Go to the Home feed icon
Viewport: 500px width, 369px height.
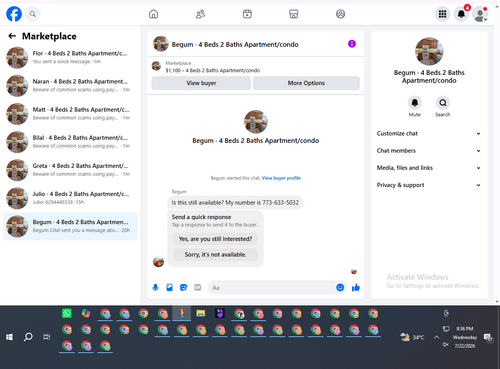[153, 14]
